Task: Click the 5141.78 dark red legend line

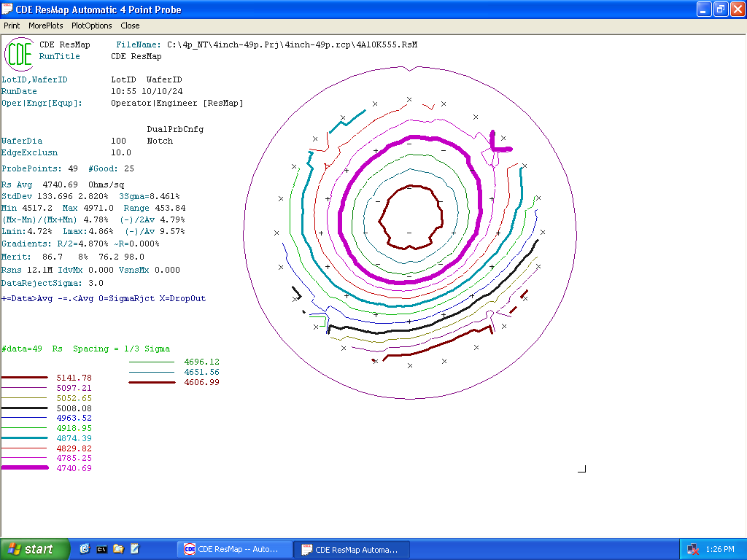Action: point(25,378)
